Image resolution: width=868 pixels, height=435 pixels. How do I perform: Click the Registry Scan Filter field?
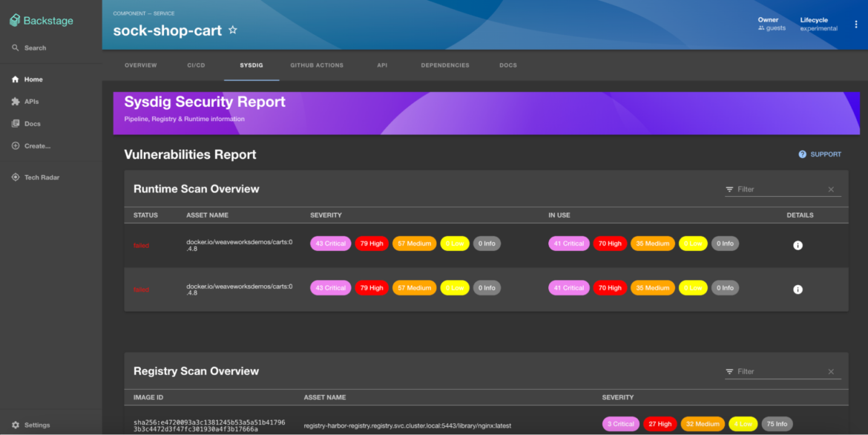pyautogui.click(x=779, y=372)
